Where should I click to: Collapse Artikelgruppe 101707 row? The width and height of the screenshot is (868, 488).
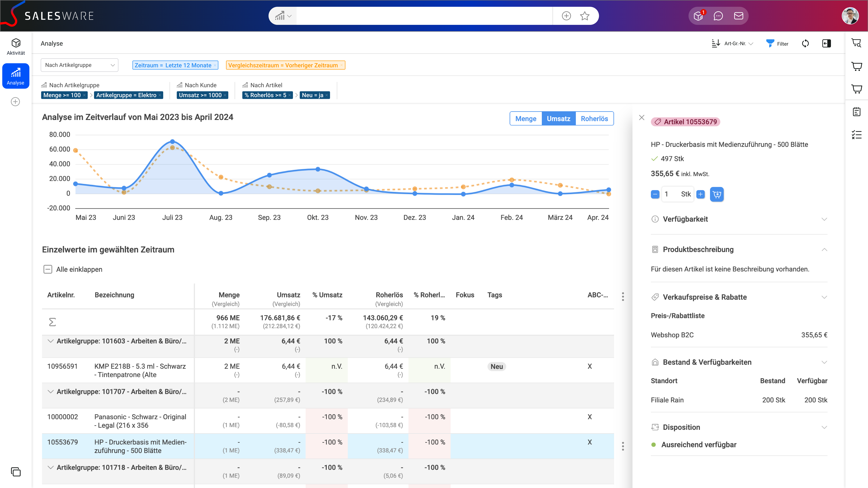(51, 392)
